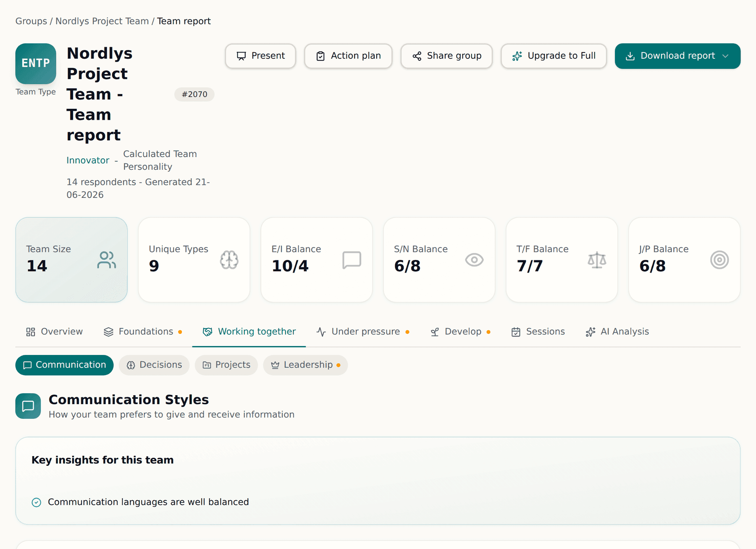Screen dimensions: 756x549
Task: Select the Communication sub-tab pill
Action: (65, 365)
